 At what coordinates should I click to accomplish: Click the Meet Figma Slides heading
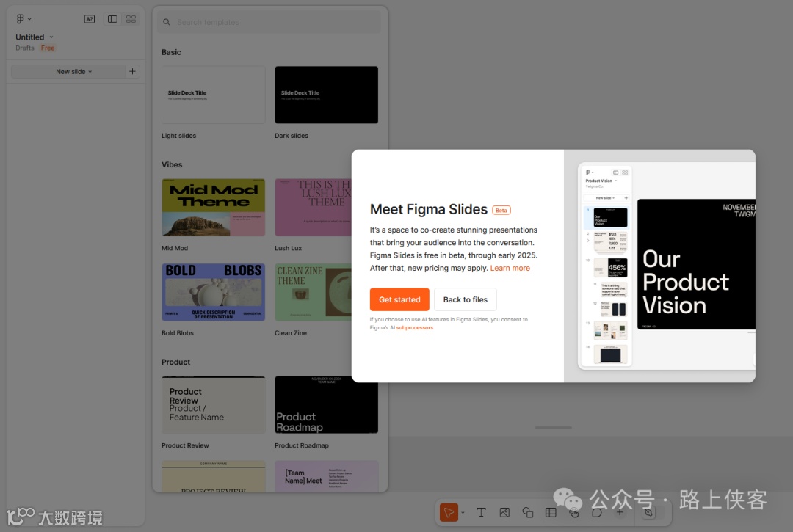(428, 209)
